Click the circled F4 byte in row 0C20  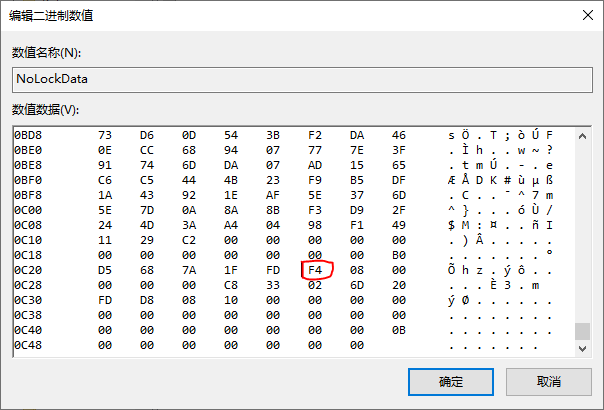(x=315, y=269)
